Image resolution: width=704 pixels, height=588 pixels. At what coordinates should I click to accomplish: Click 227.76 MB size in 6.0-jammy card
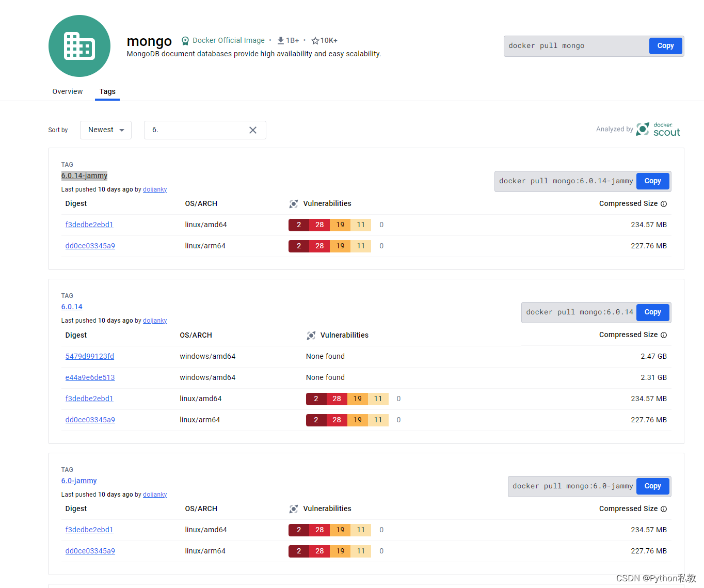pyautogui.click(x=649, y=551)
